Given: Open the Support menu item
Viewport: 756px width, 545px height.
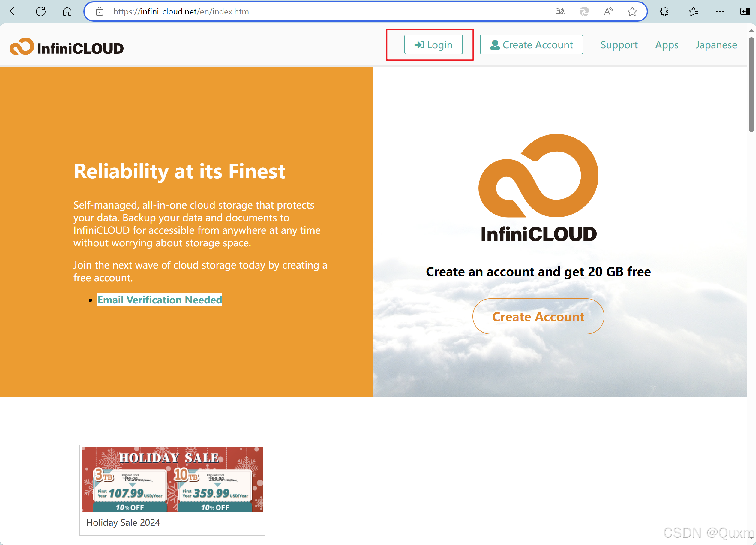Looking at the screenshot, I should pos(619,45).
